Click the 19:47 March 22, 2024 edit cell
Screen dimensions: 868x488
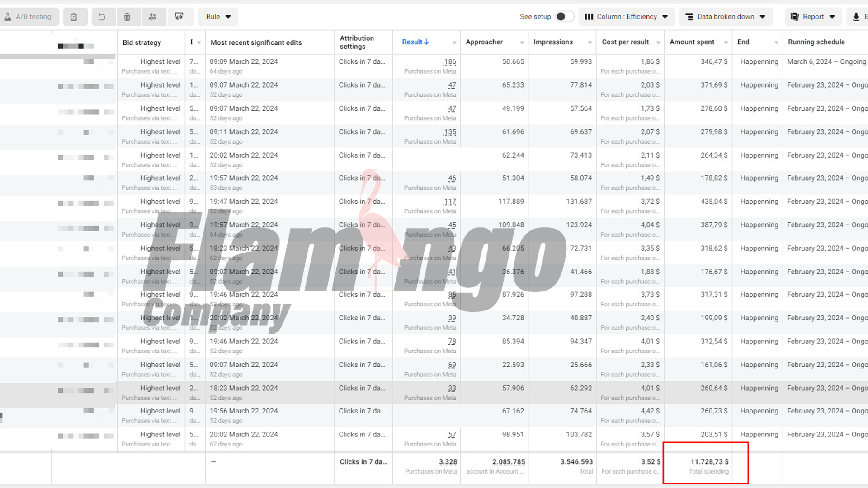pos(244,202)
